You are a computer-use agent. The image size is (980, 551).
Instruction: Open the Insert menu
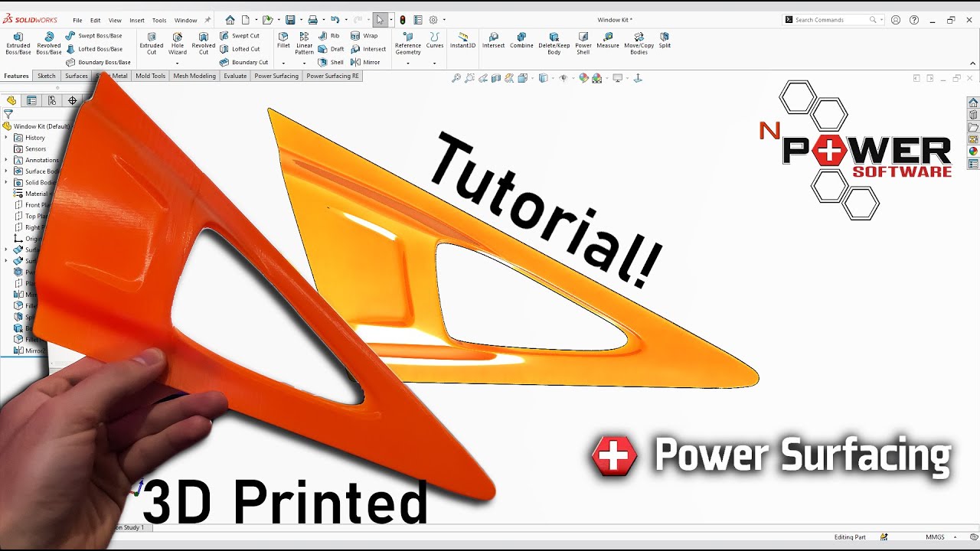pos(137,21)
